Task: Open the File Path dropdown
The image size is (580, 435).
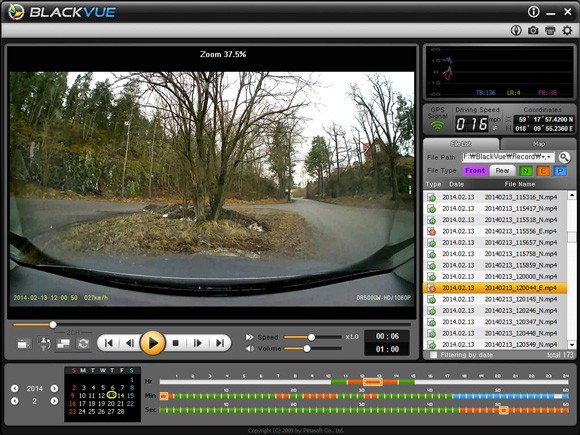Action: click(550, 157)
